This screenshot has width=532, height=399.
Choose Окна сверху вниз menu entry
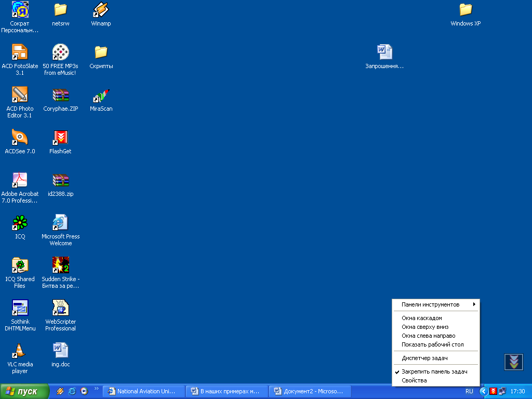click(x=436, y=327)
